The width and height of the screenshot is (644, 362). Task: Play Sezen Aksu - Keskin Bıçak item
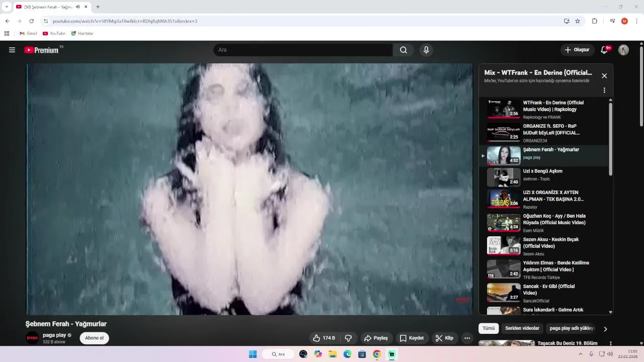click(x=543, y=246)
